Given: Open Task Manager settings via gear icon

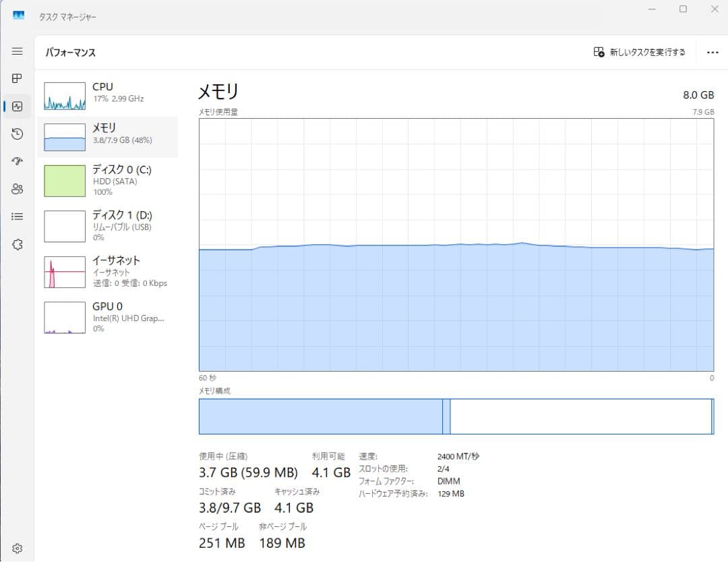Looking at the screenshot, I should coord(17,548).
